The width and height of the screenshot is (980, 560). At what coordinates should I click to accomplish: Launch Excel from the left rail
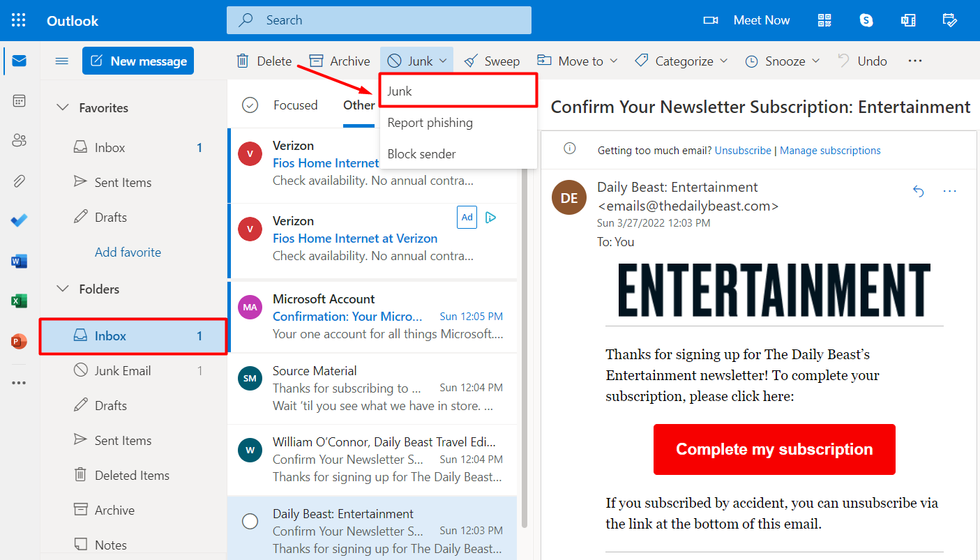pyautogui.click(x=19, y=301)
